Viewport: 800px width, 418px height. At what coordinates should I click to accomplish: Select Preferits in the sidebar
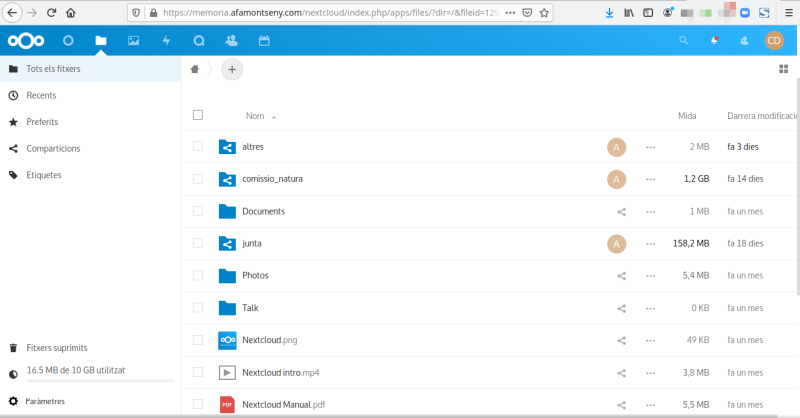(x=42, y=122)
